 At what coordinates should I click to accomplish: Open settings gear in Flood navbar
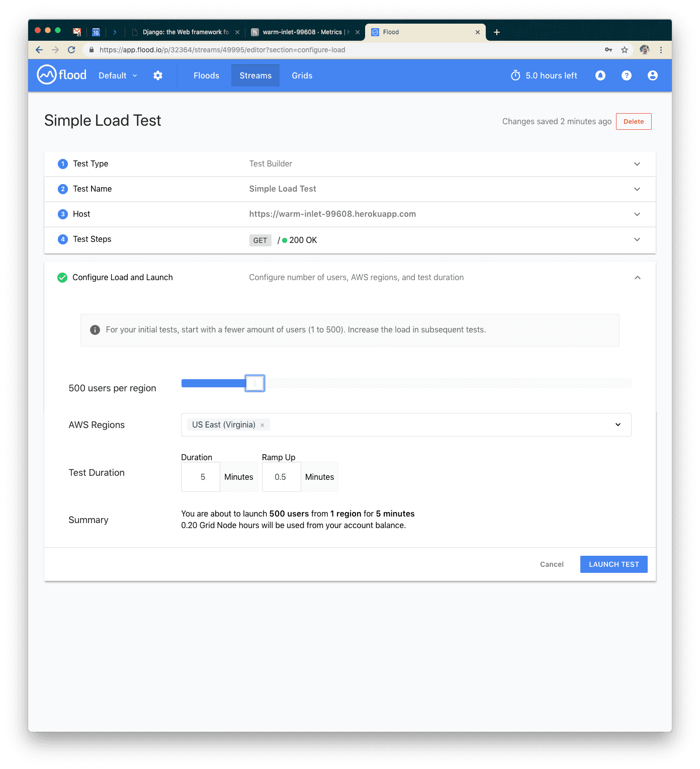[158, 75]
